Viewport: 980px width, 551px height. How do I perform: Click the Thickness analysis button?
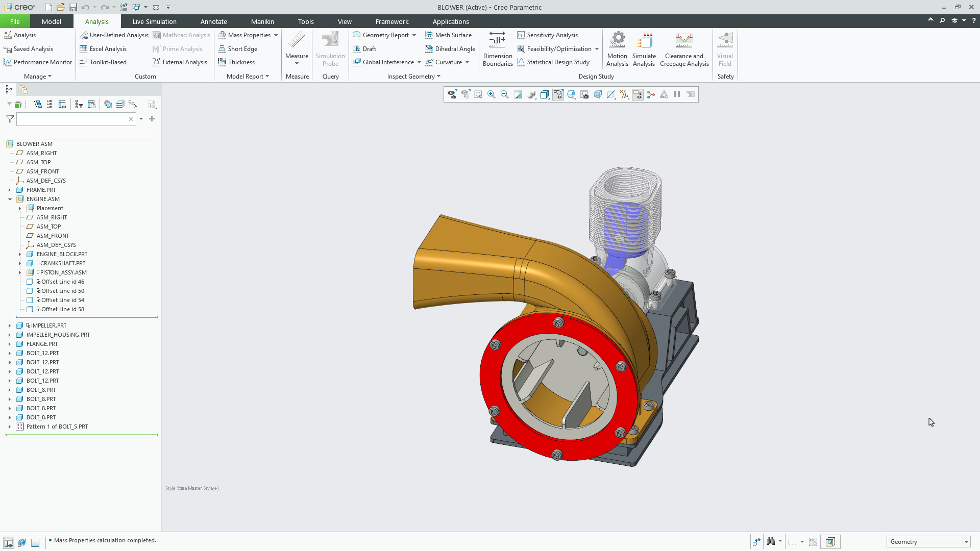click(236, 62)
